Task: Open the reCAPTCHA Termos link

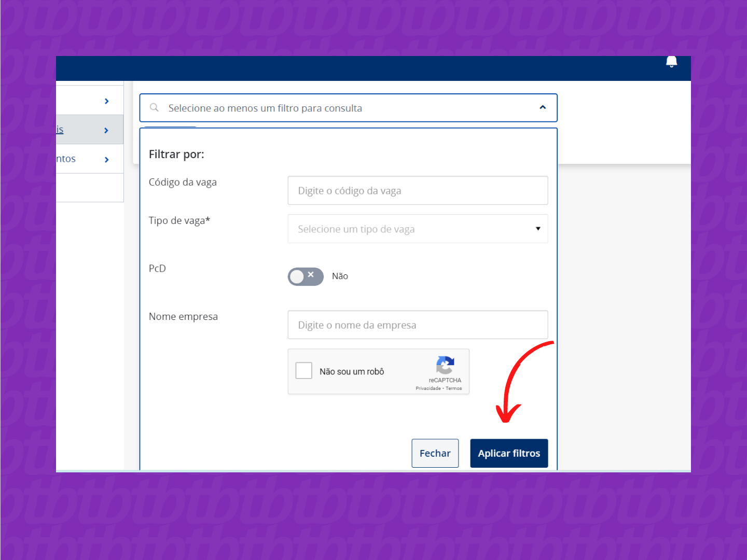Action: [454, 388]
